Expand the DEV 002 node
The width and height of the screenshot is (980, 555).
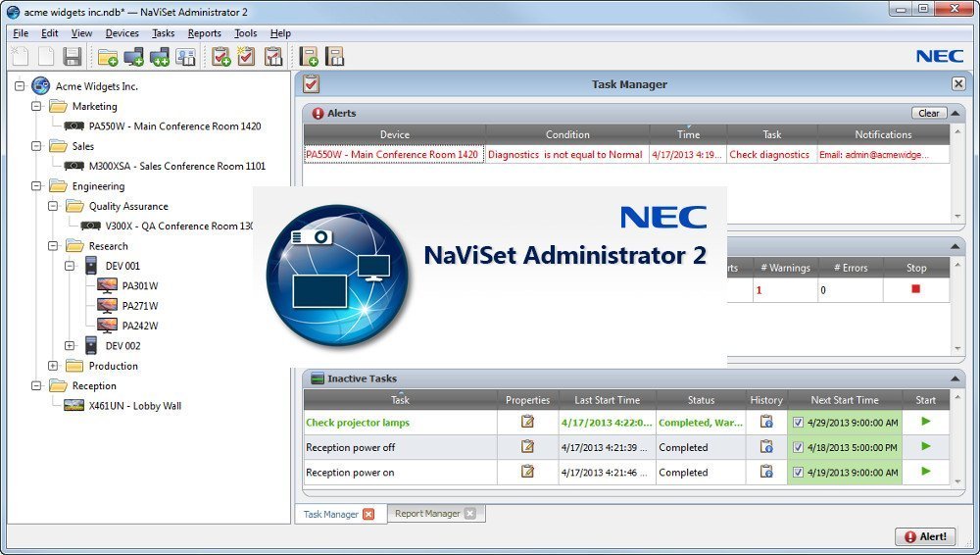tap(70, 345)
